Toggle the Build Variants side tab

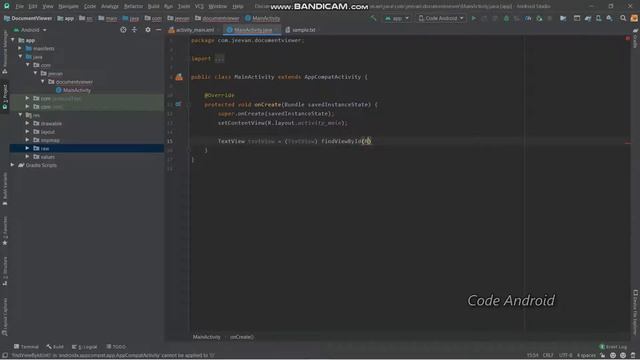[5, 189]
